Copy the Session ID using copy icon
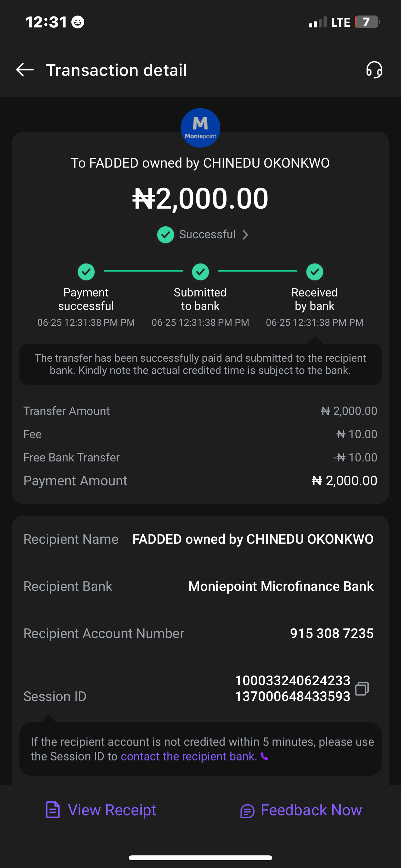The height and width of the screenshot is (868, 401). click(x=362, y=688)
